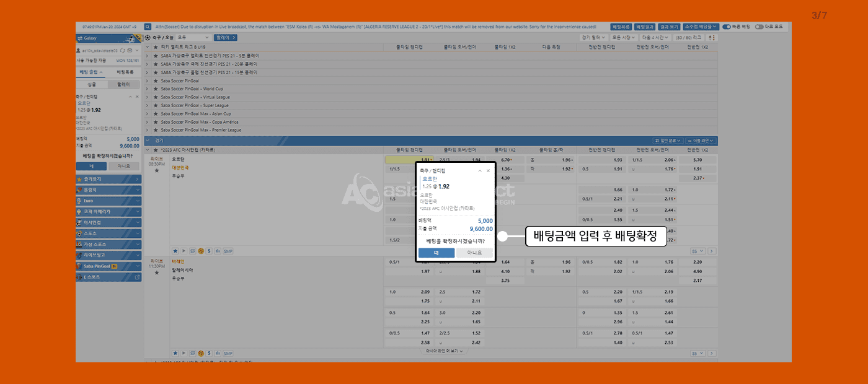This screenshot has height=384, width=868.
Task: Click 아니요 button in the highlighted popup
Action: [x=474, y=253]
